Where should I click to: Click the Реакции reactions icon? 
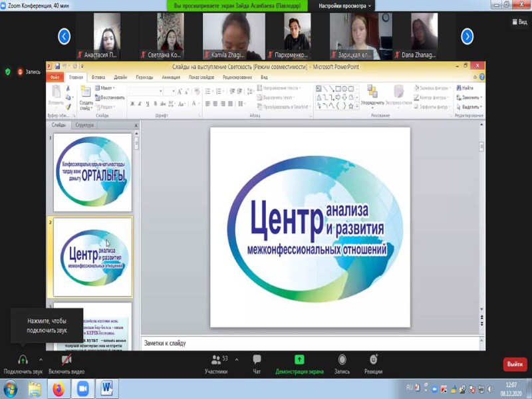pos(374,359)
